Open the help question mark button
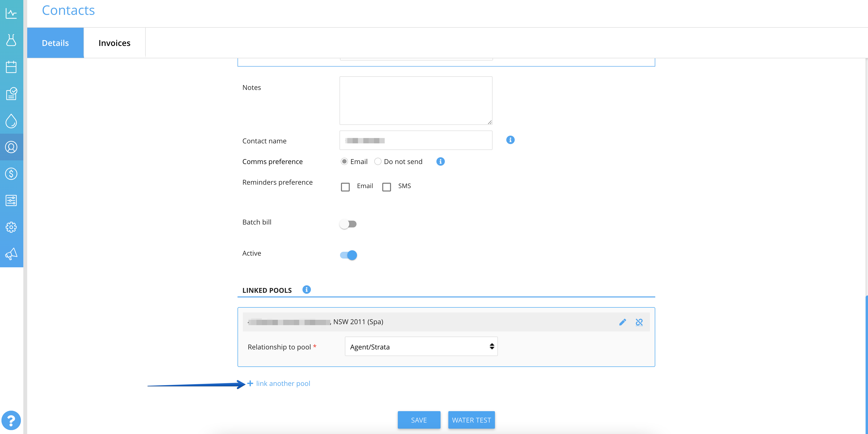The height and width of the screenshot is (434, 868). (11, 420)
